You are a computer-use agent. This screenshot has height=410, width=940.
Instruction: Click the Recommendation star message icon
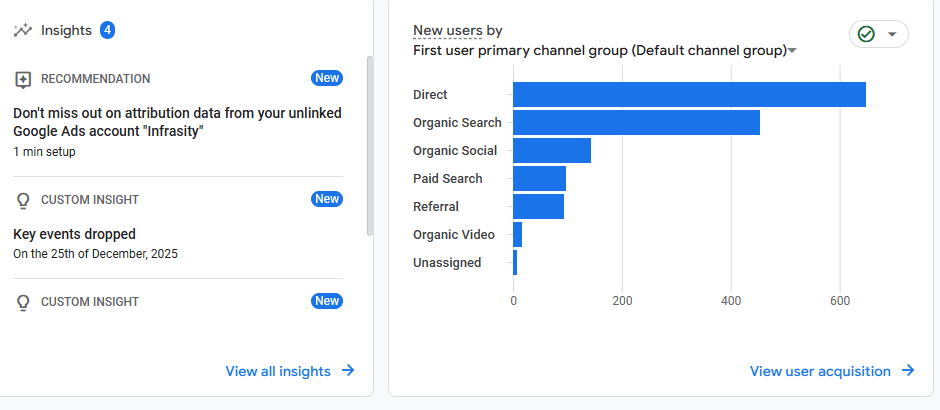(23, 79)
